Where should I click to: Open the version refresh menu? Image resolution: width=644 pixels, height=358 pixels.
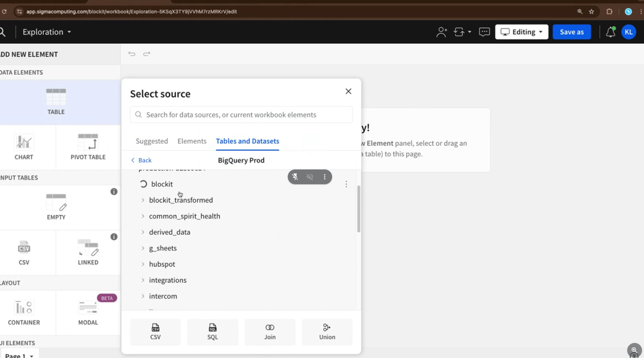pos(462,32)
